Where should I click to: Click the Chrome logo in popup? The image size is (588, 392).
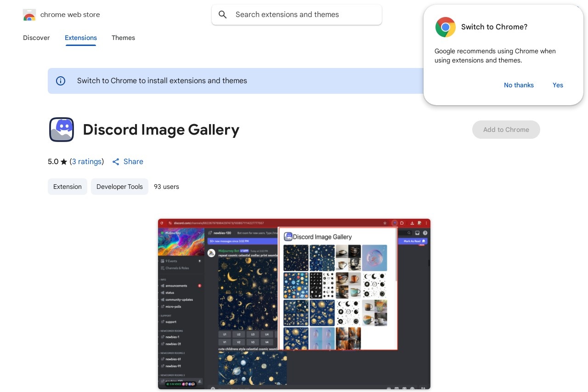pos(446,27)
